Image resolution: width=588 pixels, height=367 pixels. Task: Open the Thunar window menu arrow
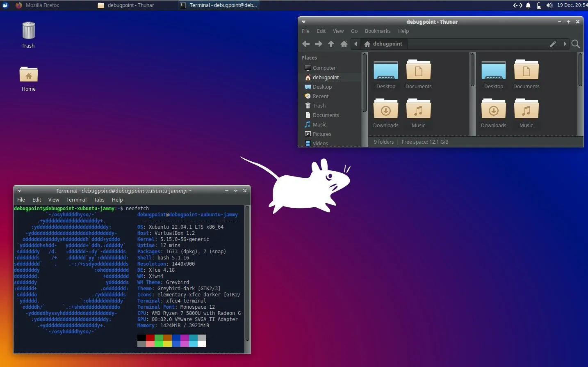(x=304, y=22)
